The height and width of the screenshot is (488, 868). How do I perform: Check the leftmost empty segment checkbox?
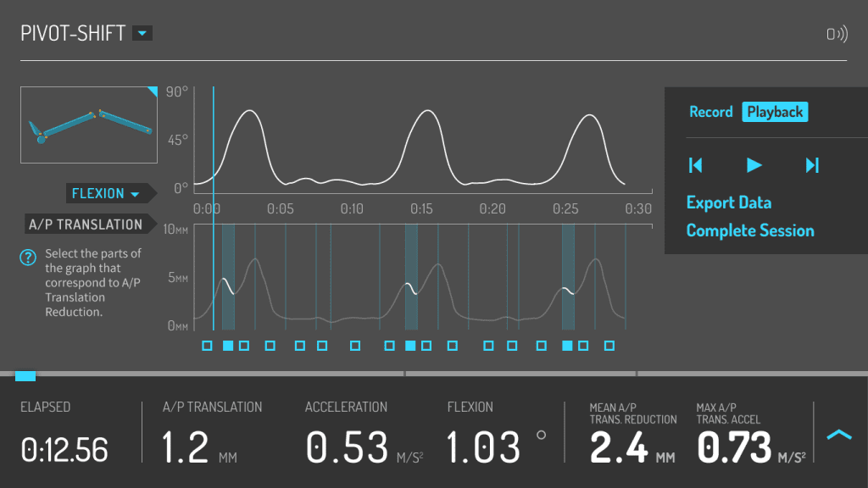[207, 346]
